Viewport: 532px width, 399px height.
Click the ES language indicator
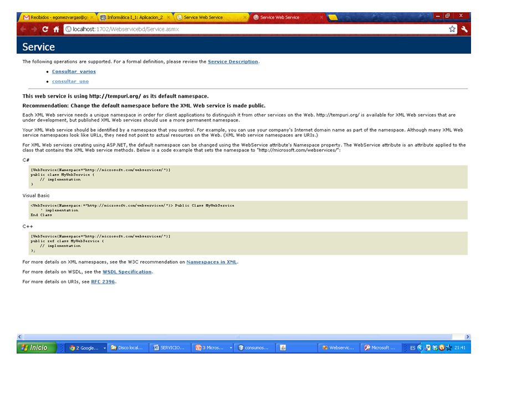coord(412,348)
